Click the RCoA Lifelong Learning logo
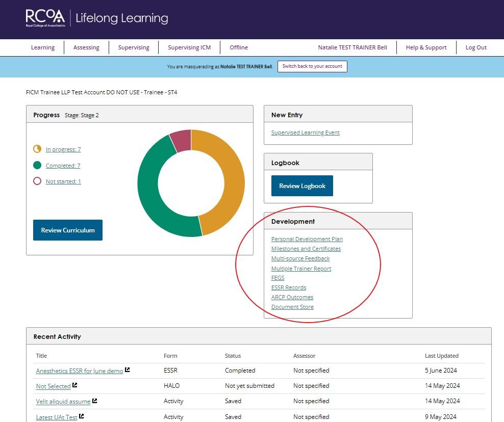Viewport: 504px width, 422px height. (97, 18)
